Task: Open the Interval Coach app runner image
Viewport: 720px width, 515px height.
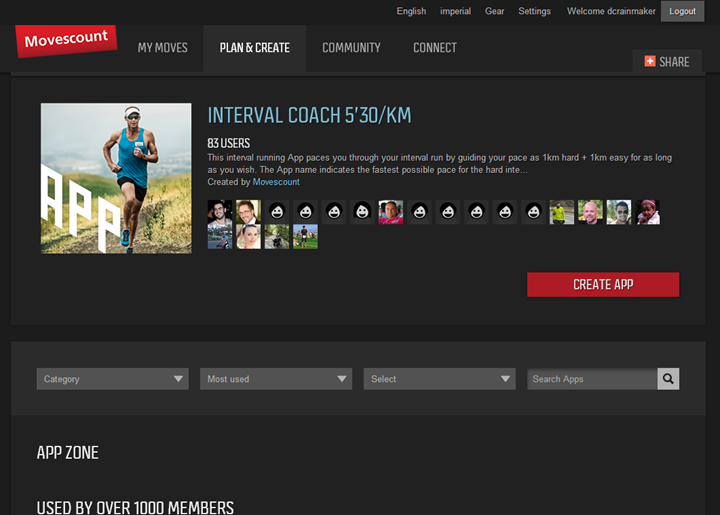Action: point(116,178)
